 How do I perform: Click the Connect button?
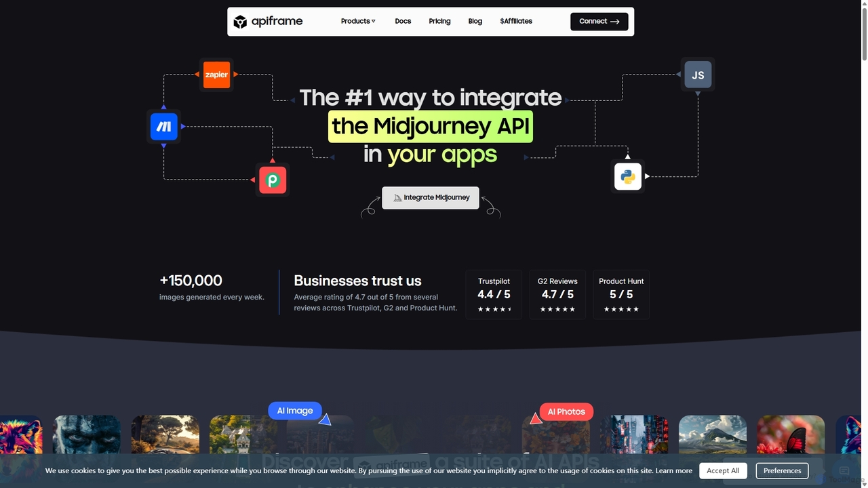599,22
